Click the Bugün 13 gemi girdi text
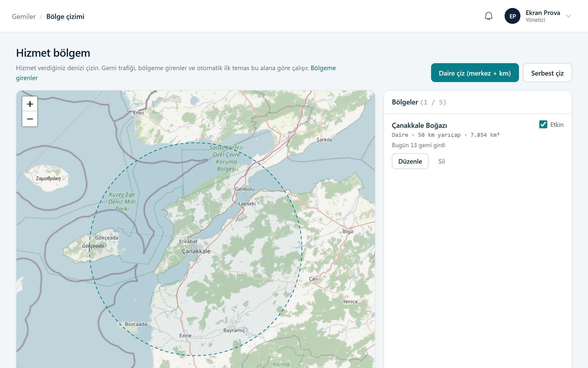 tap(418, 145)
